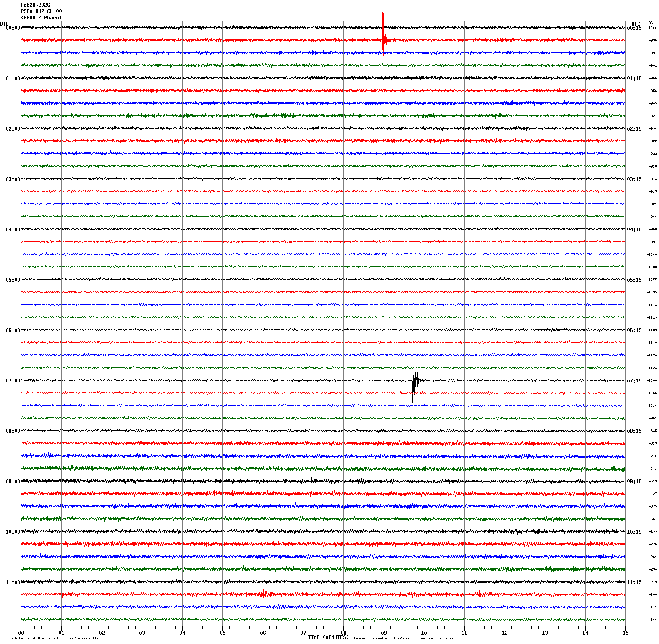Image resolution: width=659 pixels, height=644 pixels.
Task: Select the PSAM HHZ CL 00 station label
Action: [x=41, y=11]
